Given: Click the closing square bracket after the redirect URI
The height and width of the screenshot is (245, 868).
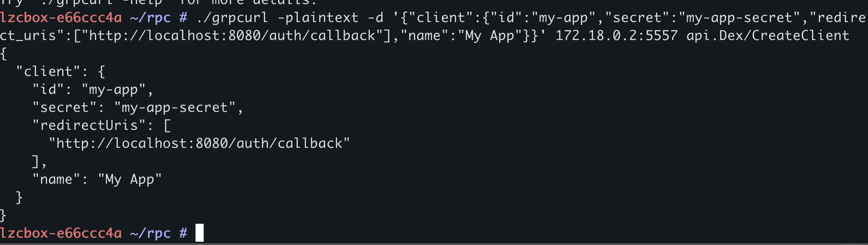Looking at the screenshot, I should point(36,161).
